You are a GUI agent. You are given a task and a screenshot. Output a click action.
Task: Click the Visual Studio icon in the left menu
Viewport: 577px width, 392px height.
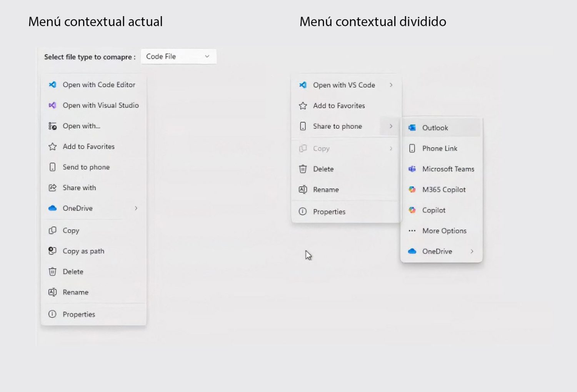coord(53,105)
